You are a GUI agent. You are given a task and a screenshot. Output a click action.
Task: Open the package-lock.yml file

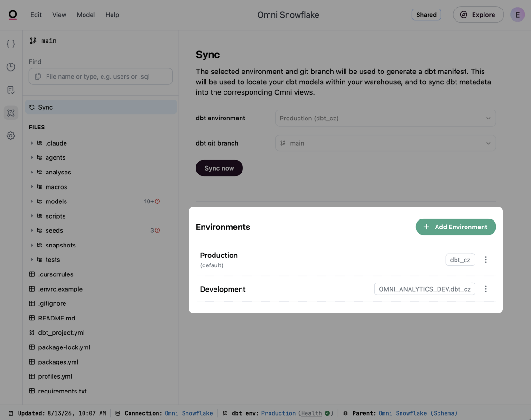point(64,347)
